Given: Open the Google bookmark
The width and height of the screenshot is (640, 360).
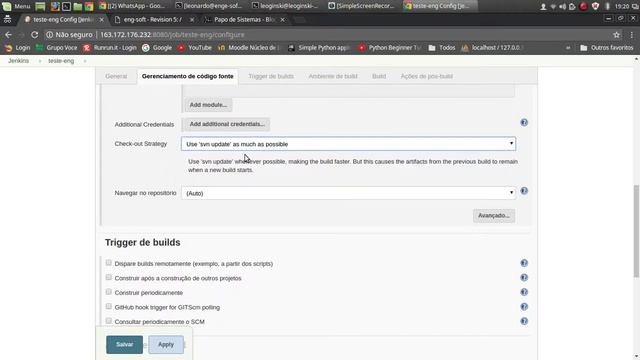Looking at the screenshot, I should [x=157, y=48].
